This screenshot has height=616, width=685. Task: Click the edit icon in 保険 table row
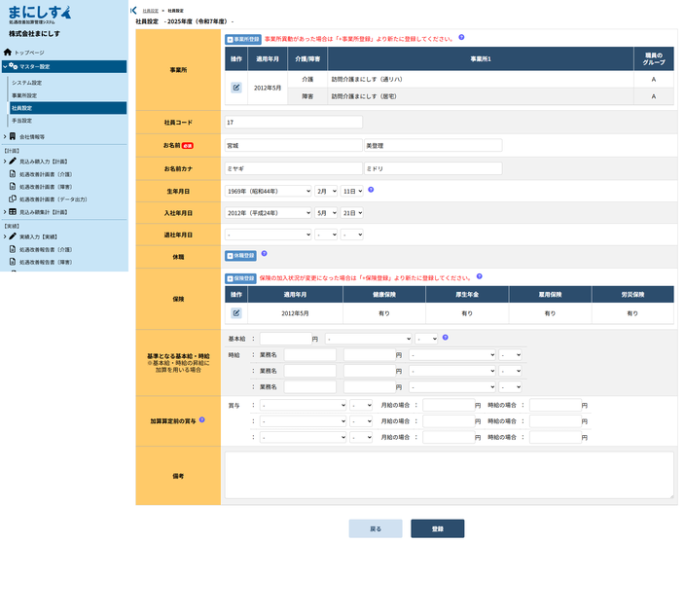(x=235, y=312)
